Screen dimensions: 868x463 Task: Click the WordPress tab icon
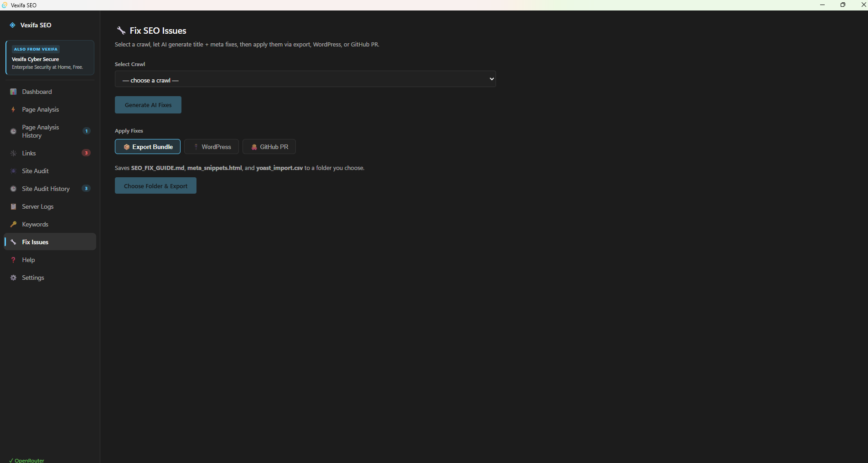(196, 147)
